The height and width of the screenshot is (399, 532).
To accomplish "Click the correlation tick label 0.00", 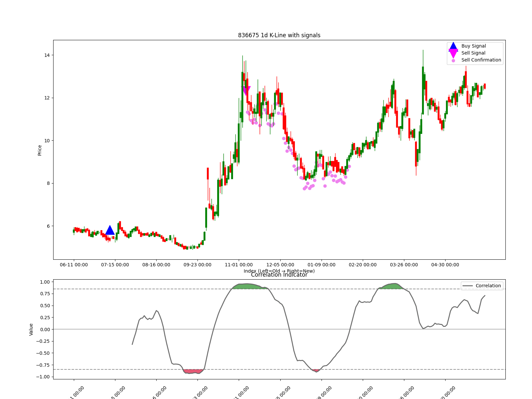I will click(x=45, y=329).
